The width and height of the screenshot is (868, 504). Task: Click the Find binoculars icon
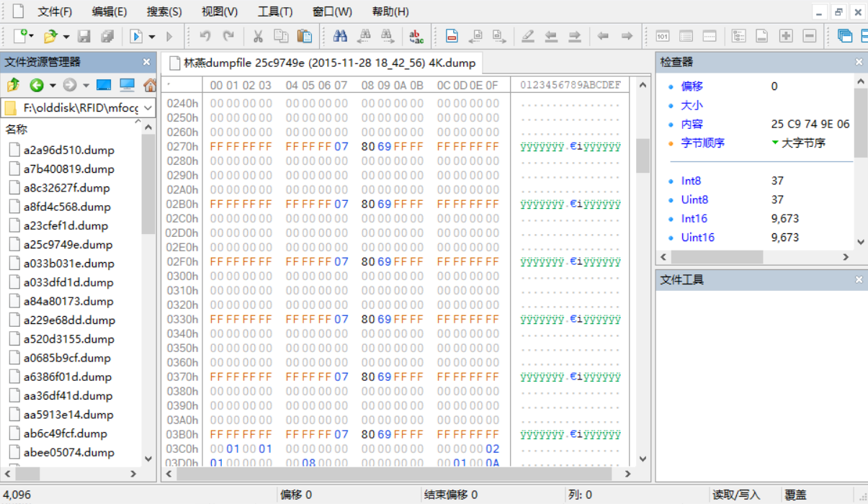pyautogui.click(x=341, y=36)
